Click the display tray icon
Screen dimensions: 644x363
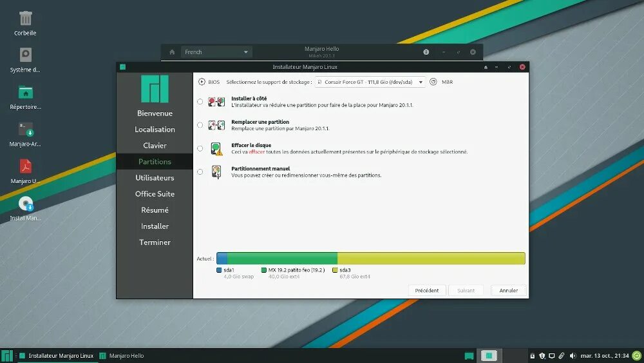coord(552,356)
